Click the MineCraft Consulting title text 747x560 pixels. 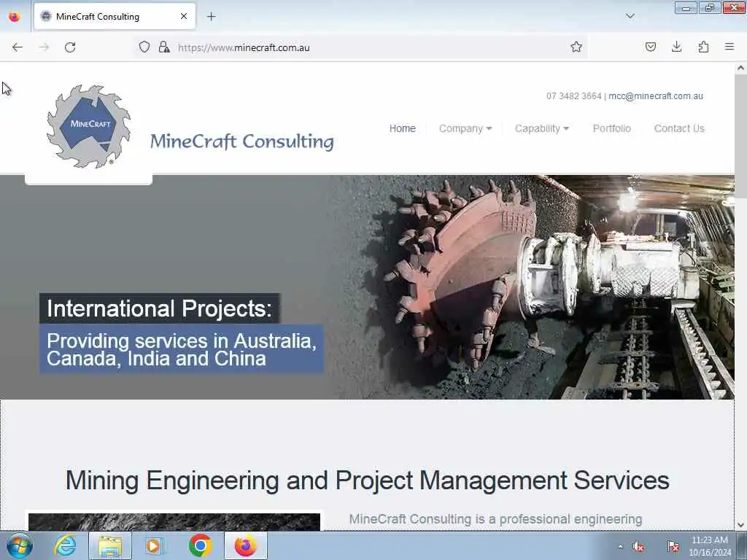pos(241,141)
